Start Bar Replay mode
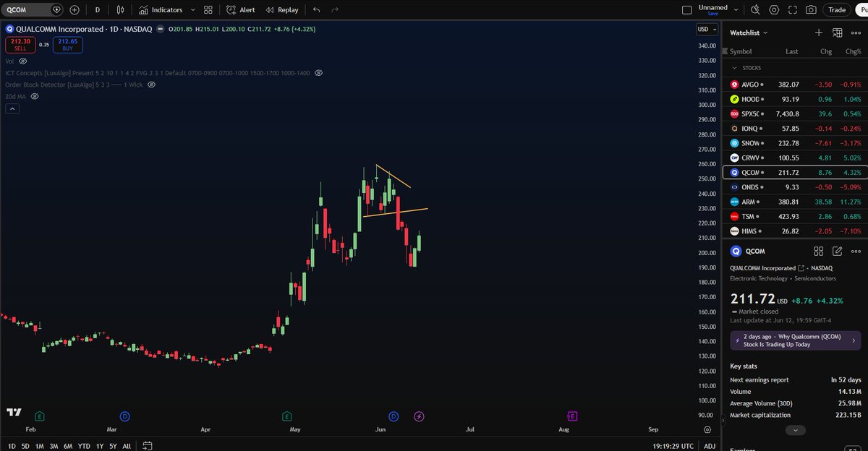 (x=281, y=10)
